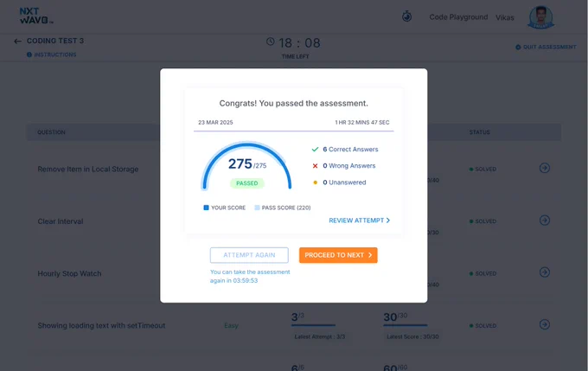Click the PASSED badge

247,183
